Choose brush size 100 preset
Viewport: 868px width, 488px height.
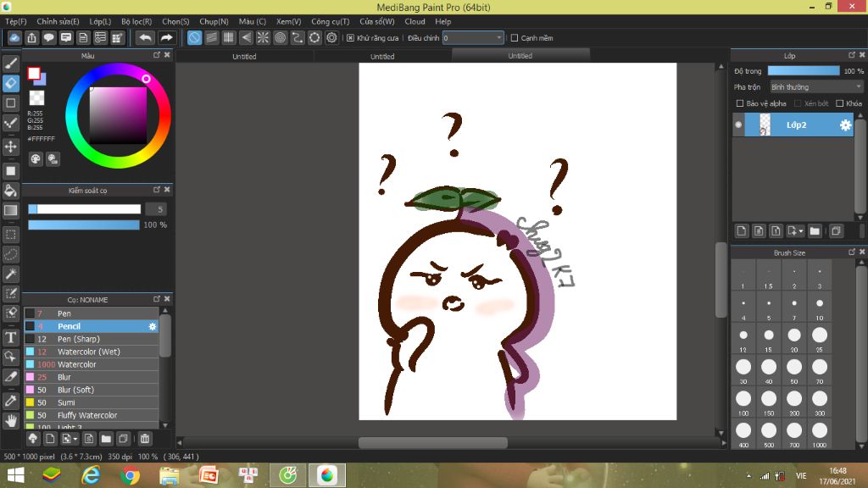click(x=743, y=402)
